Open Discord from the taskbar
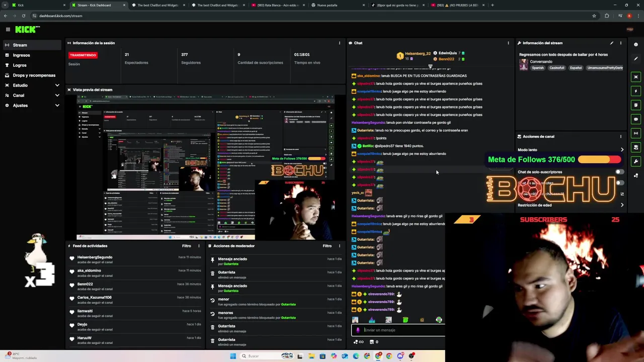 click(400, 356)
